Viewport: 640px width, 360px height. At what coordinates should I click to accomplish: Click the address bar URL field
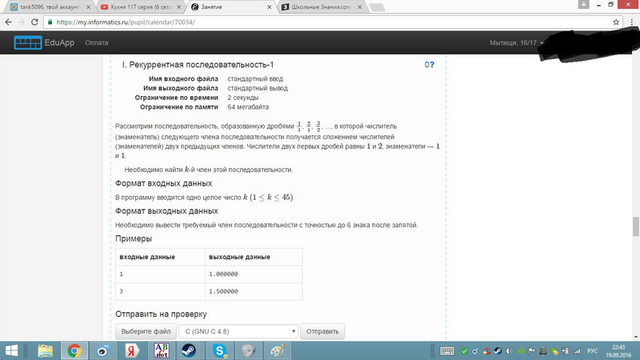point(327,22)
